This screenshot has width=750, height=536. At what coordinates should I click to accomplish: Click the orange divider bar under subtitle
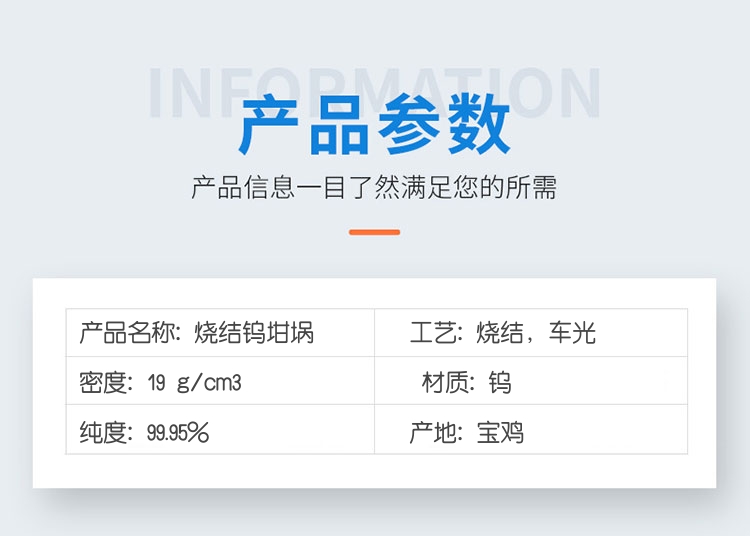point(374,232)
